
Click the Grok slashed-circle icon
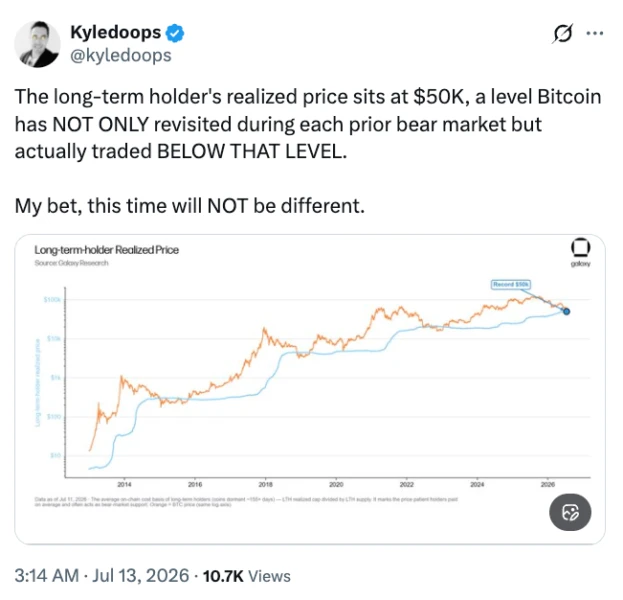563,34
